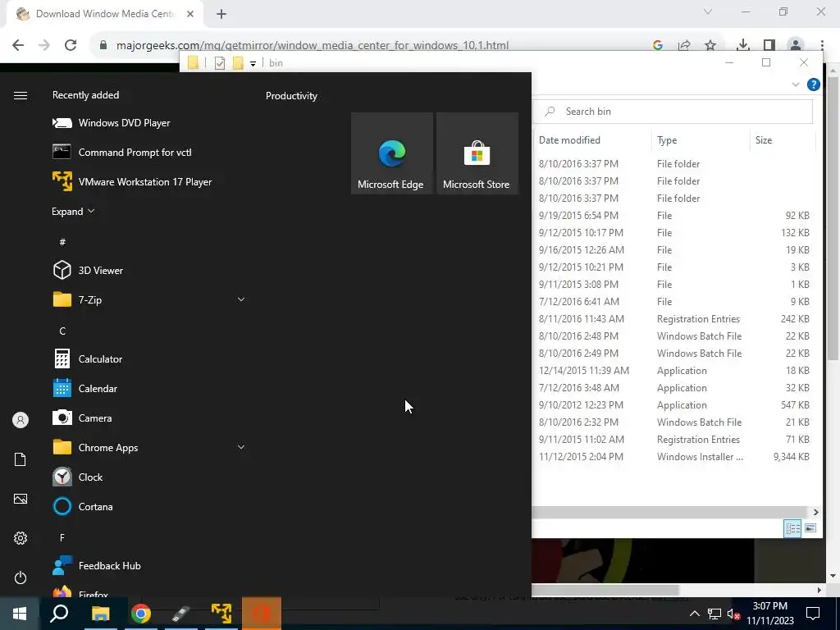Click the Power button in Start menu

click(21, 577)
